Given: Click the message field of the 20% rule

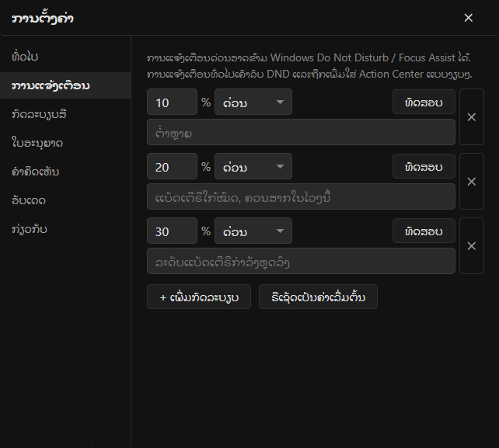Looking at the screenshot, I should tap(301, 196).
